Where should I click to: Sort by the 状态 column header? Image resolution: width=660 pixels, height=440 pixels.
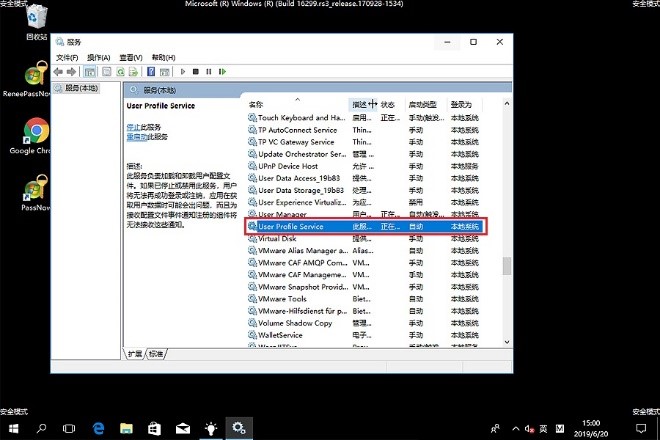(391, 104)
